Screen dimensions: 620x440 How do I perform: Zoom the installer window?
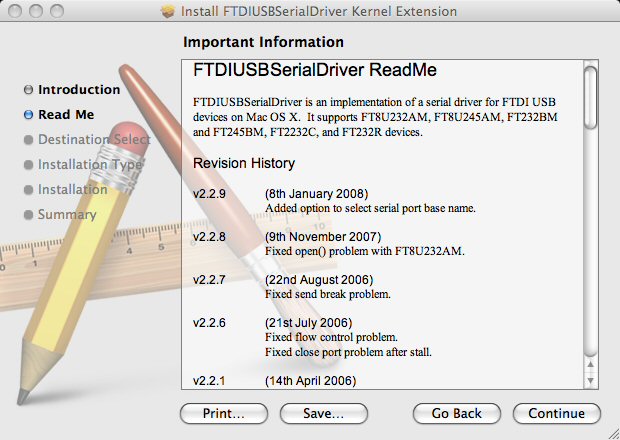coord(57,11)
